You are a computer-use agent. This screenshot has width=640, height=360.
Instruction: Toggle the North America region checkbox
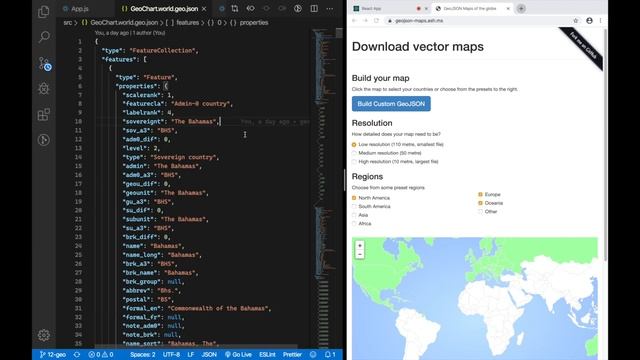(x=354, y=198)
